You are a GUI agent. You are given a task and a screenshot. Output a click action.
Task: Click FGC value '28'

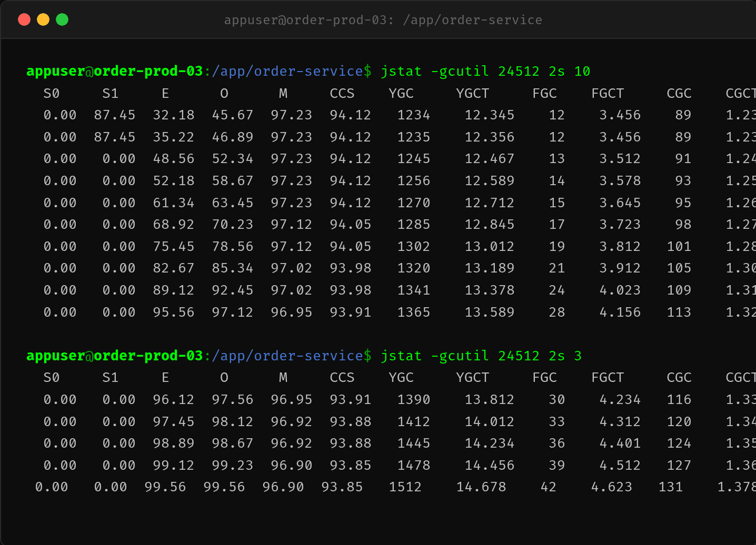tap(557, 312)
